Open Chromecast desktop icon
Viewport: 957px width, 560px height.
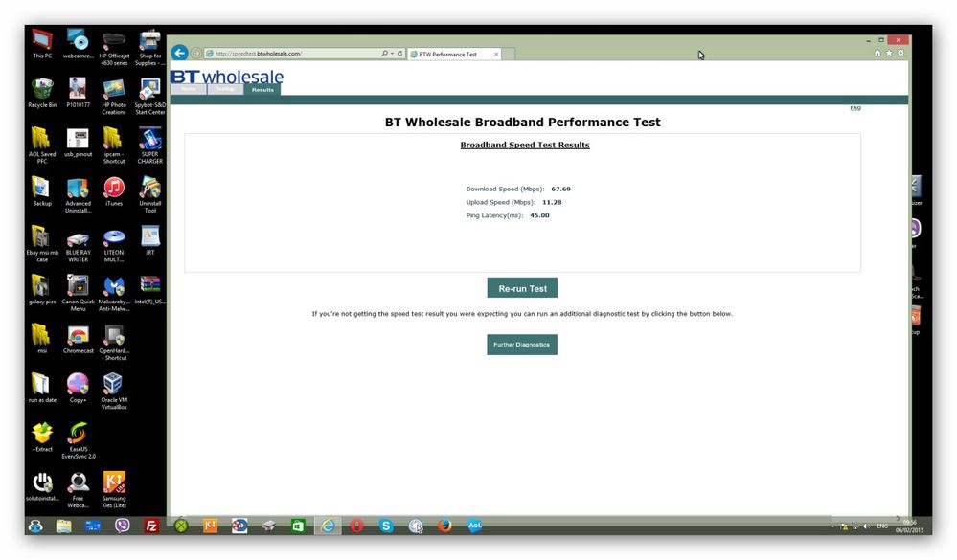(x=79, y=339)
